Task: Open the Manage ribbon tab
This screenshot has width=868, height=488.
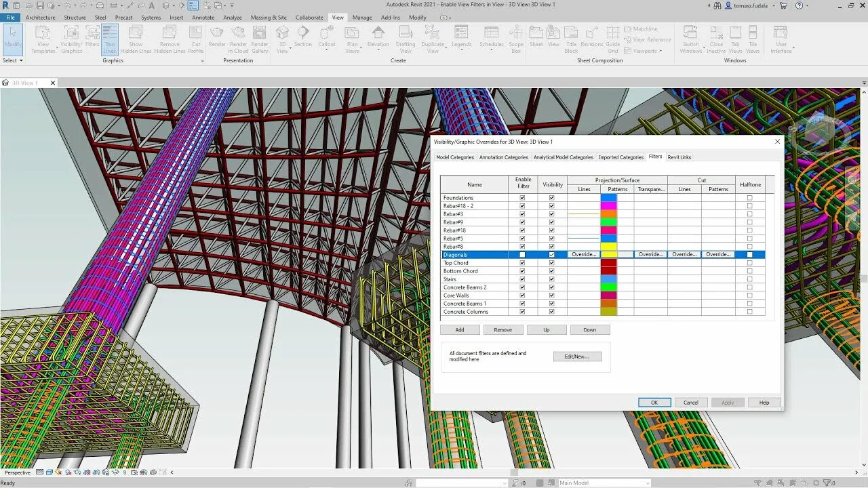Action: pos(362,18)
